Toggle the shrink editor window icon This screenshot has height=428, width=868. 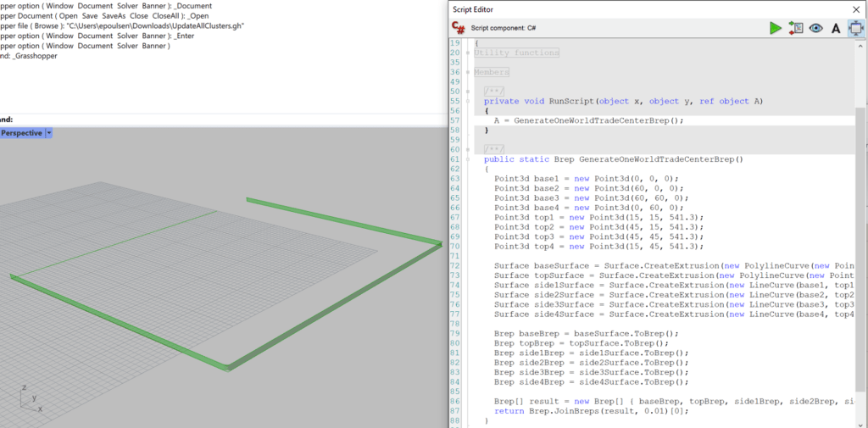point(855,28)
